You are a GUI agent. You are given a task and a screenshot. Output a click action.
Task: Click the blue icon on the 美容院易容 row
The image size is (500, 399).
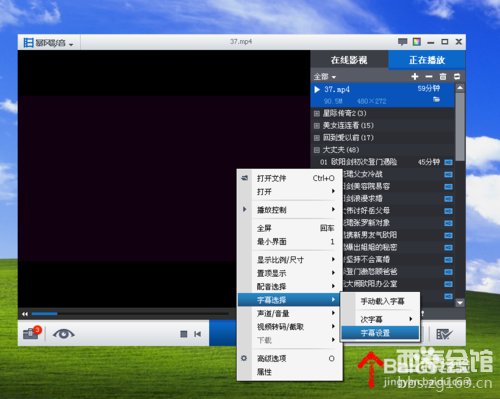[x=448, y=186]
